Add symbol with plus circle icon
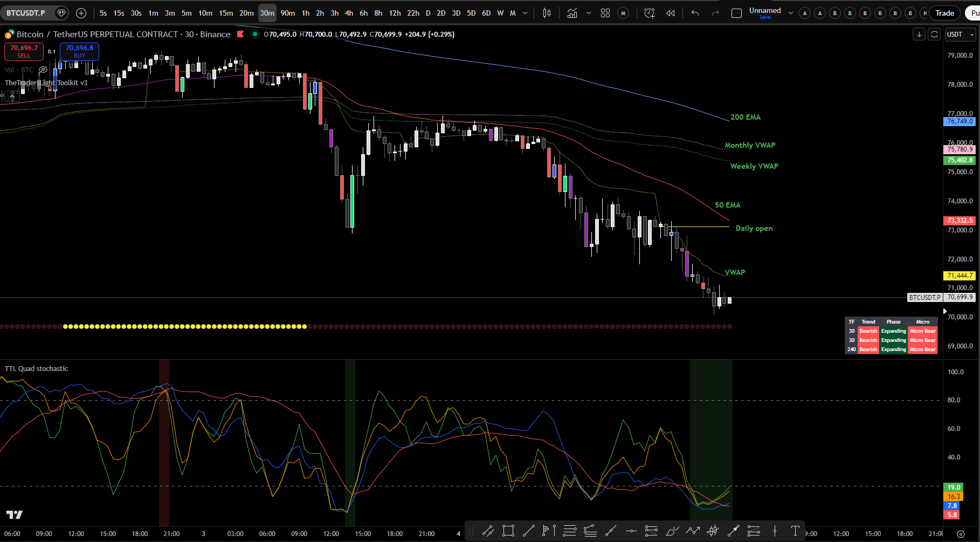Image resolution: width=980 pixels, height=542 pixels. click(81, 13)
